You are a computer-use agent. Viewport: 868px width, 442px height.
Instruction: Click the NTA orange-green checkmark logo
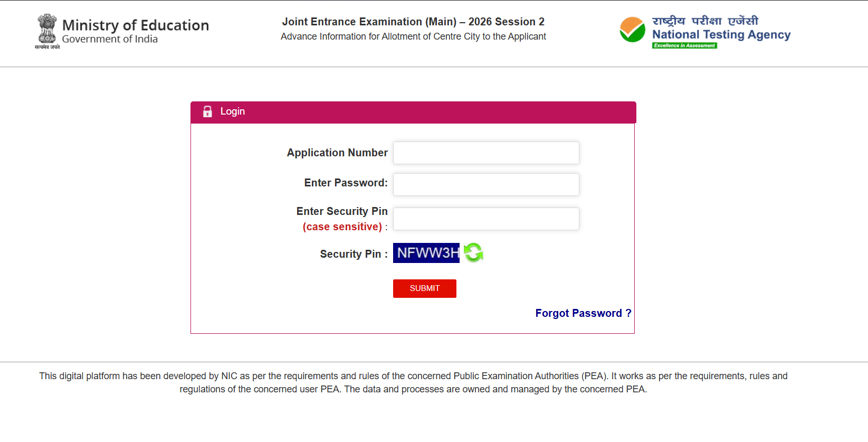tap(632, 30)
